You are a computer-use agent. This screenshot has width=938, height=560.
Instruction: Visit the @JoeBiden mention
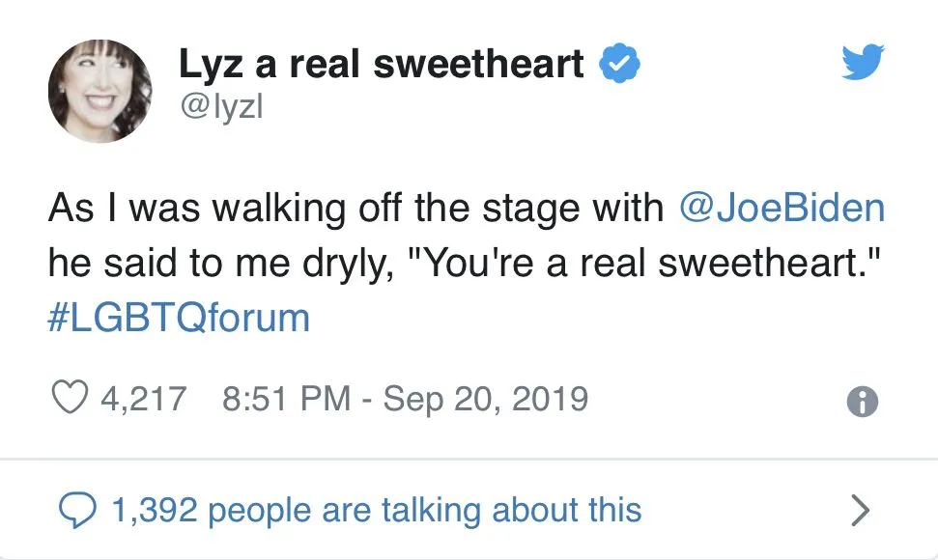click(782, 210)
